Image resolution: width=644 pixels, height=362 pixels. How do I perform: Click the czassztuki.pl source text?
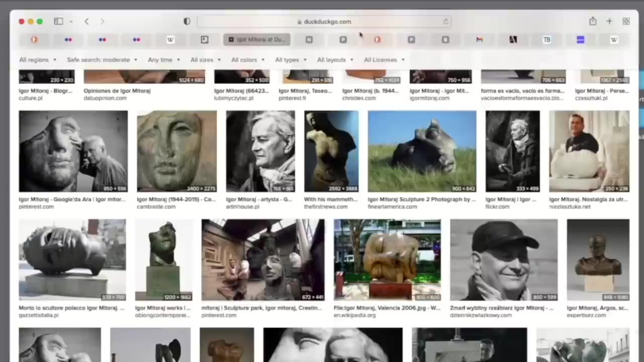(x=591, y=98)
